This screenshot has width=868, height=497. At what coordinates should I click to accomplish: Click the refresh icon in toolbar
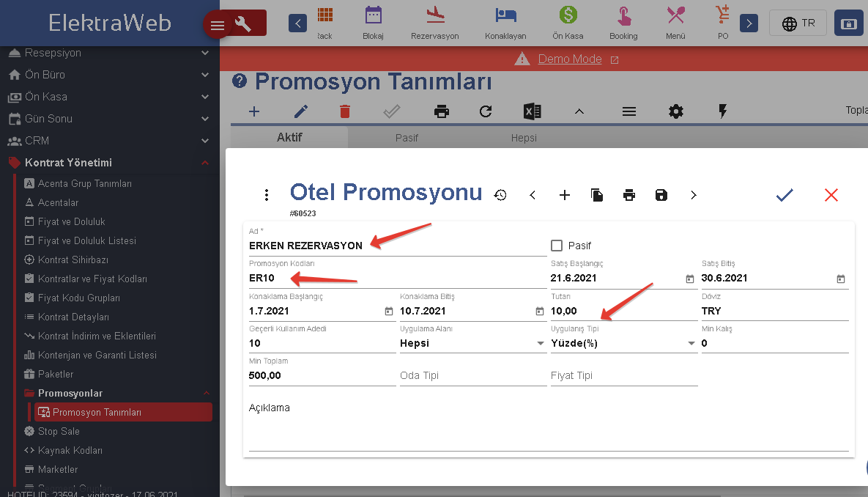pos(486,111)
